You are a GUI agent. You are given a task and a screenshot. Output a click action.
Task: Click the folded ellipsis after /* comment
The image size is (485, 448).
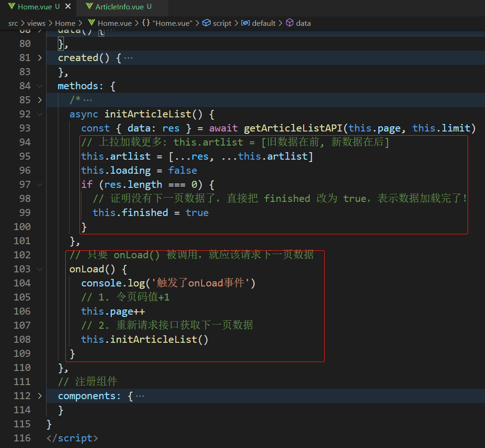87,100
